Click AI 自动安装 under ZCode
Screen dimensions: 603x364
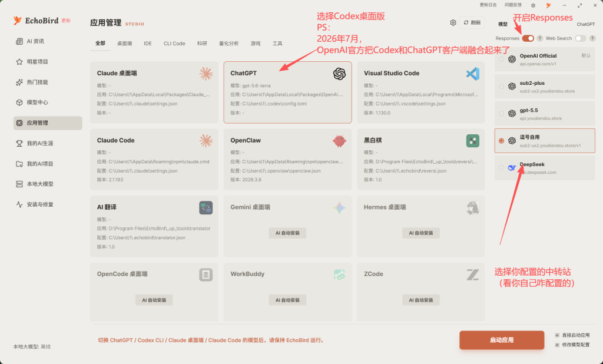pos(420,300)
